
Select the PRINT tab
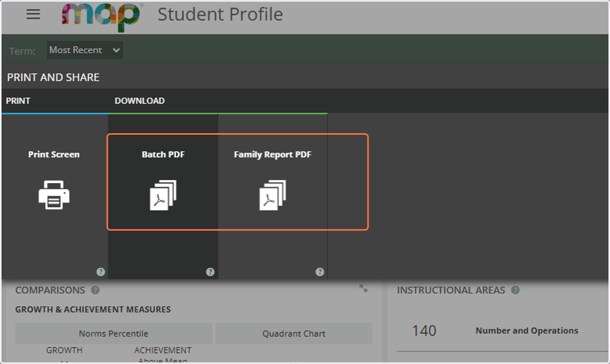coord(18,101)
